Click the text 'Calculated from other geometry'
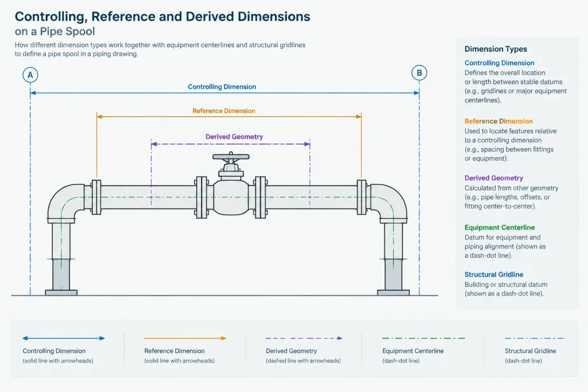 512,188
